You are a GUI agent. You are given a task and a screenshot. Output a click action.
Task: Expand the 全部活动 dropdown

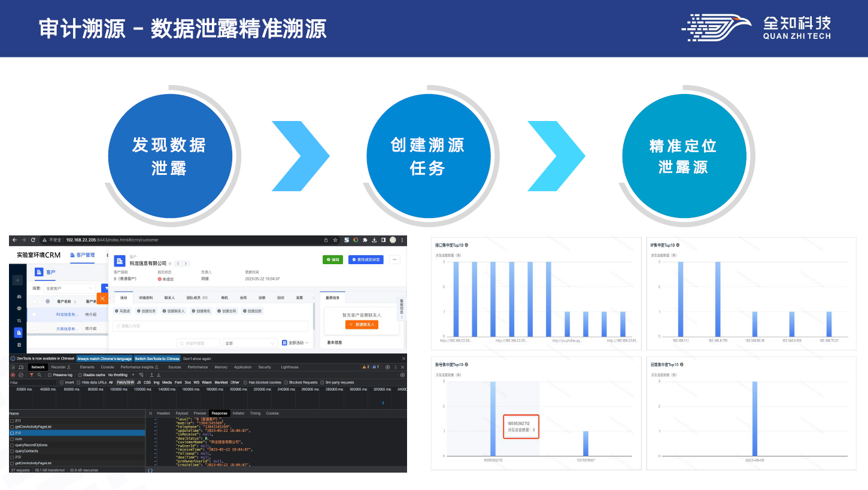(296, 343)
